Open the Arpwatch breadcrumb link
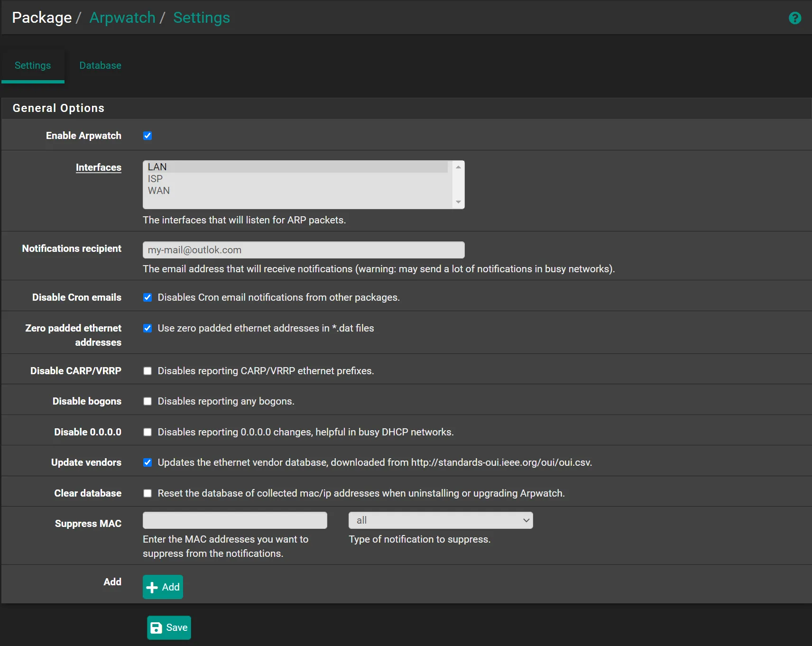This screenshot has height=646, width=812. point(122,18)
